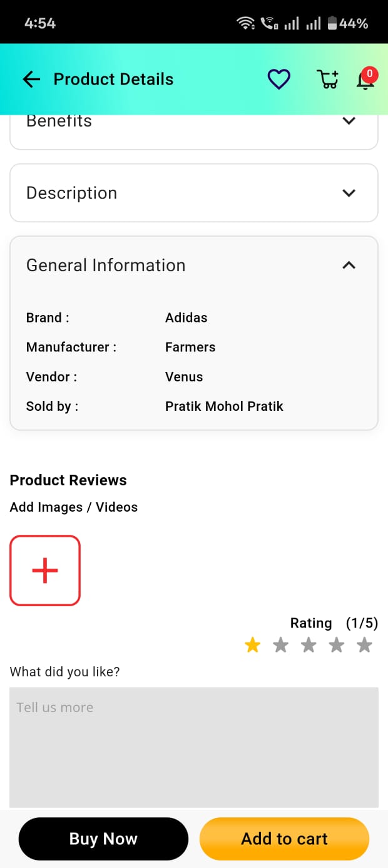The width and height of the screenshot is (388, 868).
Task: Tap the Wi-Fi status icon
Action: [x=245, y=24]
